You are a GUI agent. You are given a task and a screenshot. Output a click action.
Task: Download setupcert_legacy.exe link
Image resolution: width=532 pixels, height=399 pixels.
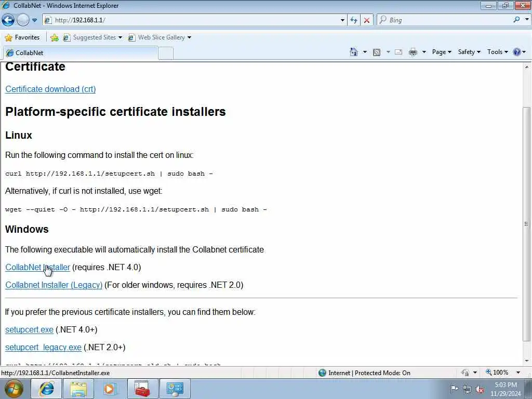(43, 348)
